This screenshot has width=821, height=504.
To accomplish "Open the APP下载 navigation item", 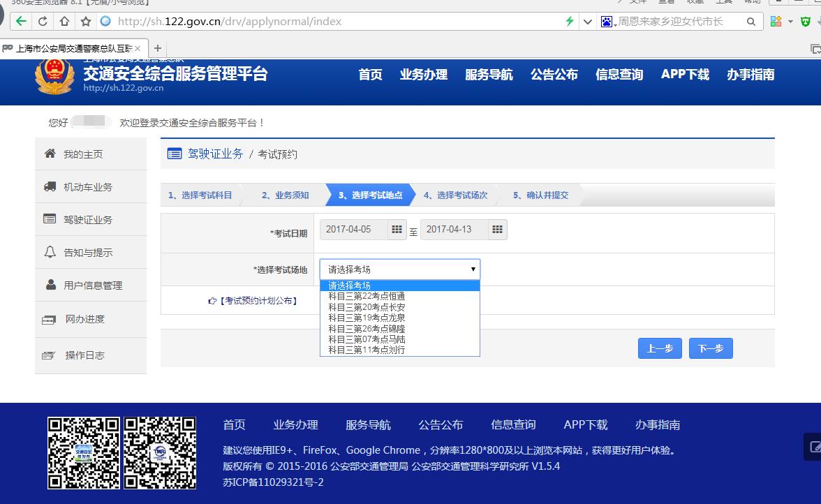I will coord(684,75).
